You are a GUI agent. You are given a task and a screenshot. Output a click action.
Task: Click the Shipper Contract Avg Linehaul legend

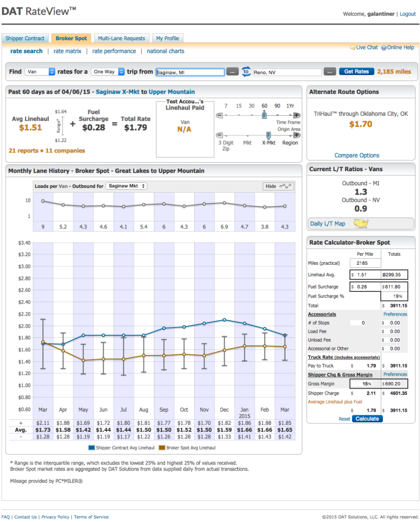pyautogui.click(x=121, y=448)
